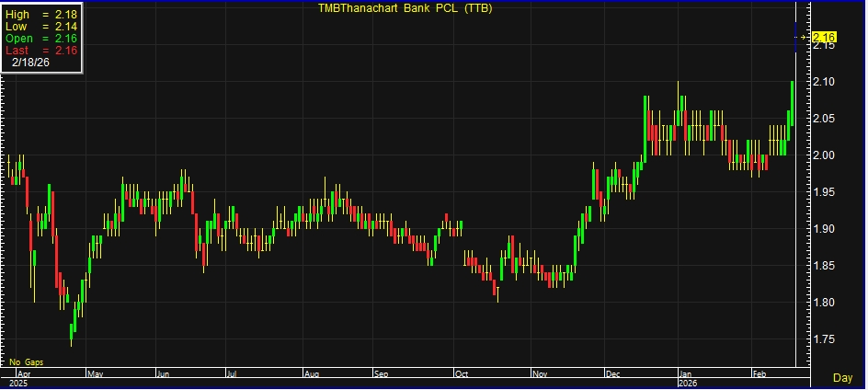Select the Dec label on the time axis
The height and width of the screenshot is (390, 868).
click(612, 375)
